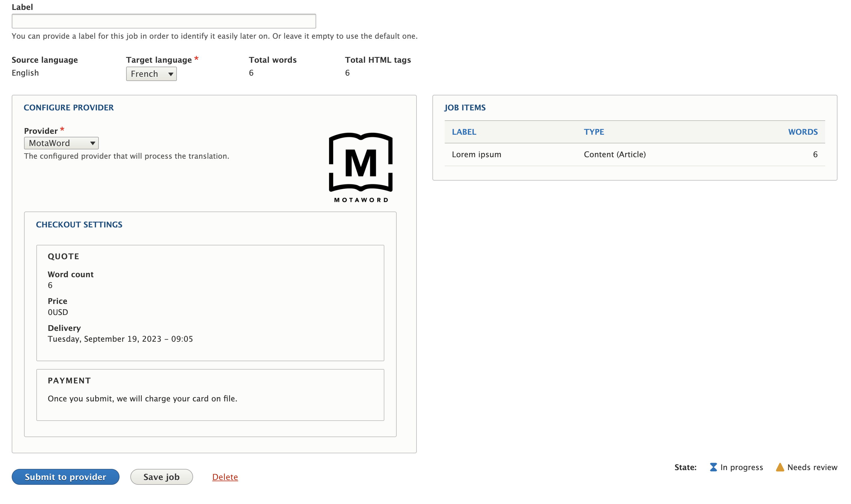851x504 pixels.
Task: Click the Label text input field
Action: [x=163, y=21]
